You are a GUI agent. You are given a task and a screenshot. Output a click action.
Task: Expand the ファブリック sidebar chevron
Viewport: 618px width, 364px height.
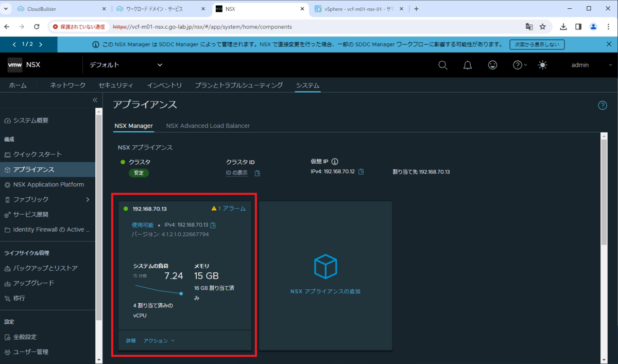pyautogui.click(x=88, y=199)
